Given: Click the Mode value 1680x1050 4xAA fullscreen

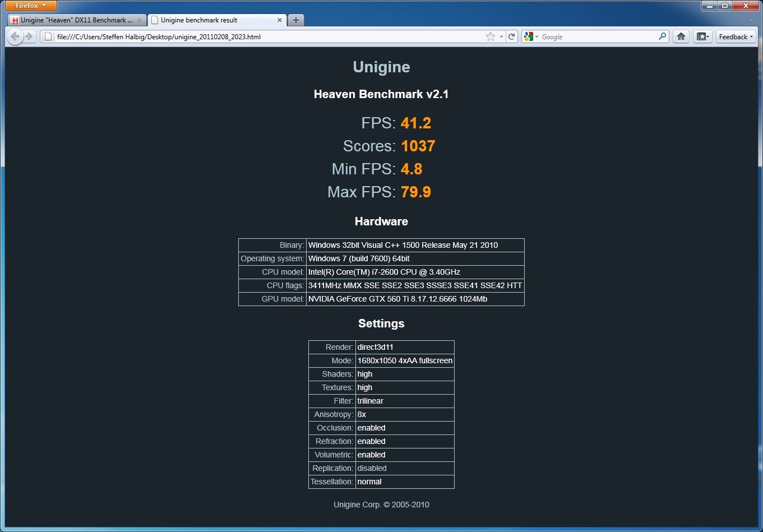Looking at the screenshot, I should 405,360.
